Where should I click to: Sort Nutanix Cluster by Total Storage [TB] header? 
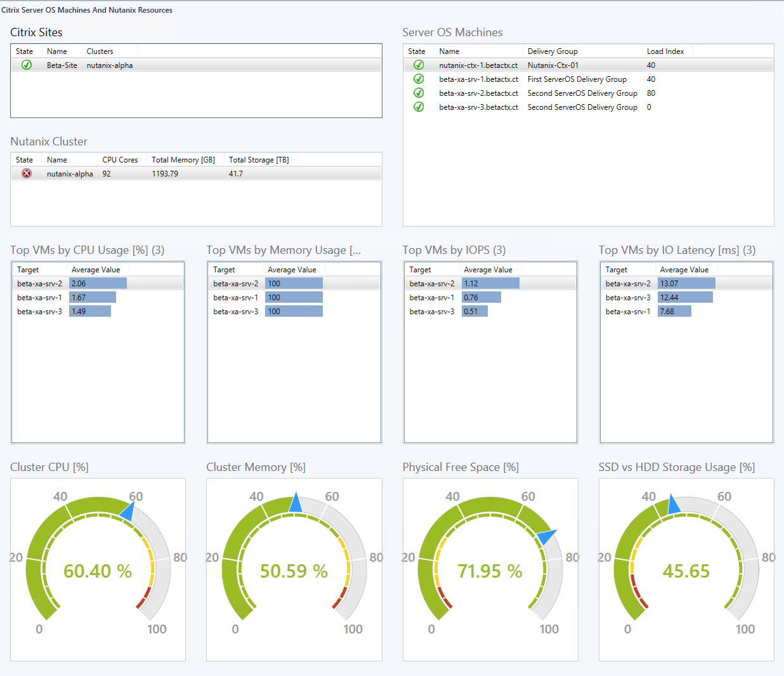pos(259,160)
